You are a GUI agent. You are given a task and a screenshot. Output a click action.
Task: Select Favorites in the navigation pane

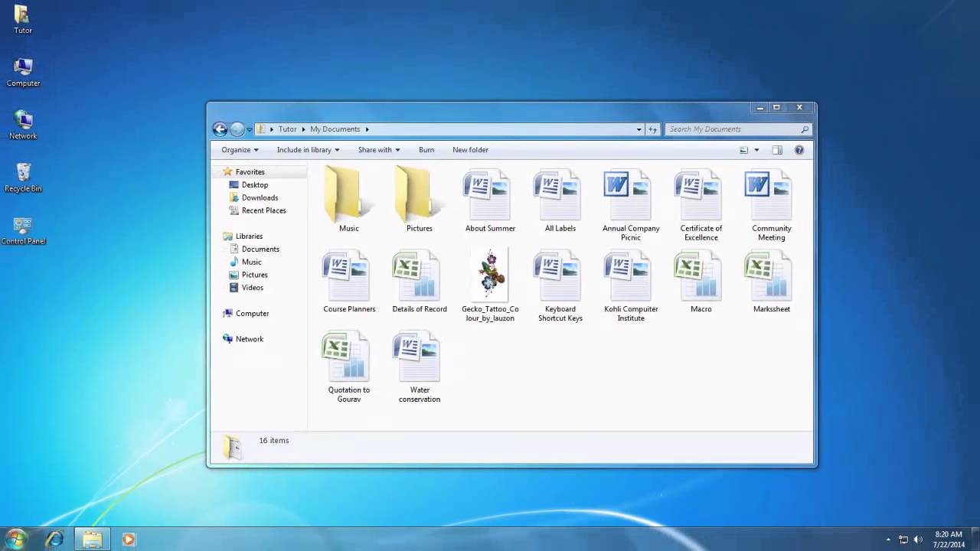(x=250, y=172)
